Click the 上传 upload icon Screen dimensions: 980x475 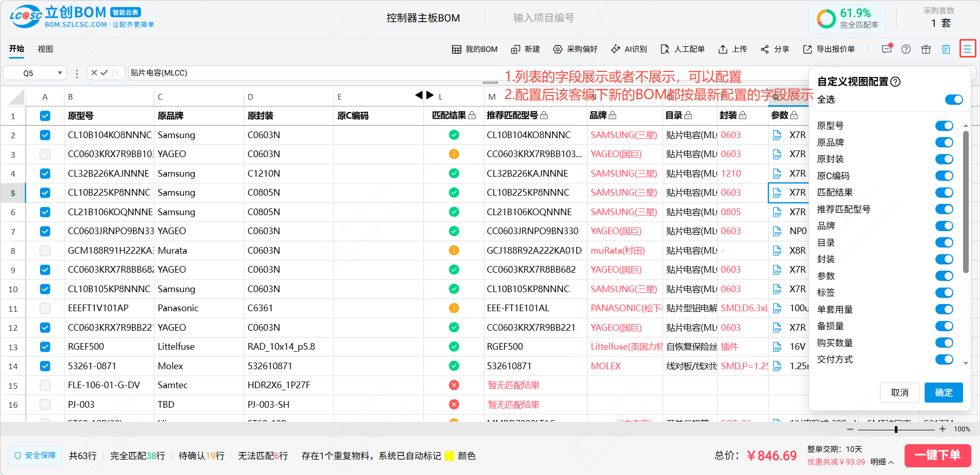pyautogui.click(x=723, y=49)
